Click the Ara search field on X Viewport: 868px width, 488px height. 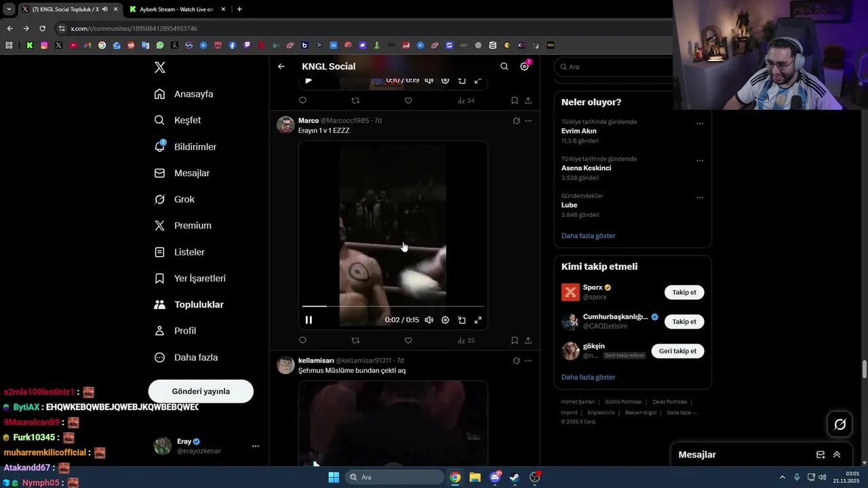coord(614,66)
